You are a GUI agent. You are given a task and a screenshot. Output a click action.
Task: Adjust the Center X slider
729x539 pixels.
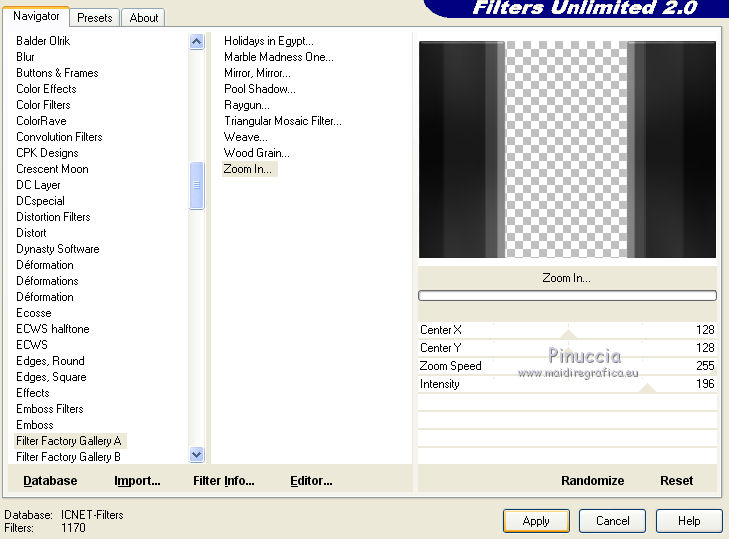(567, 330)
